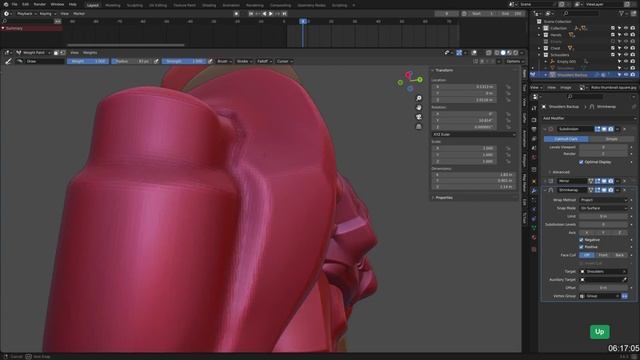Open Snap Mode dropdown On Surface
Screen dimensions: 640x360
pyautogui.click(x=603, y=208)
